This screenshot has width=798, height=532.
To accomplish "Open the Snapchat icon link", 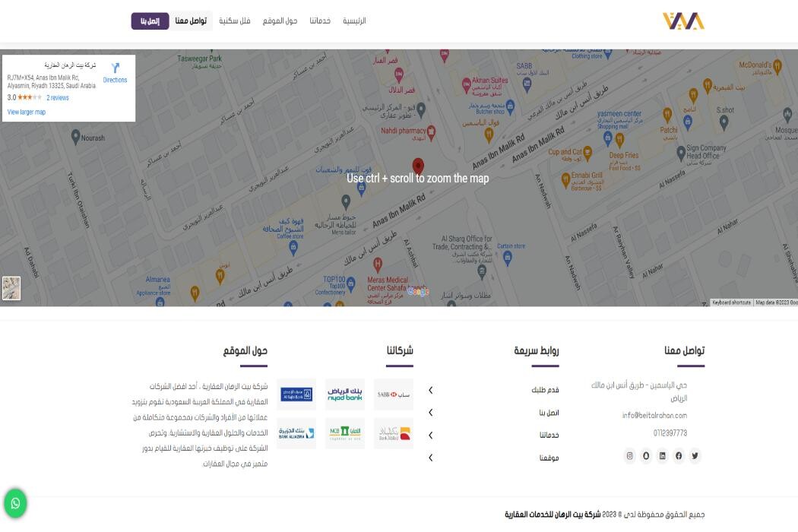I will pyautogui.click(x=646, y=456).
